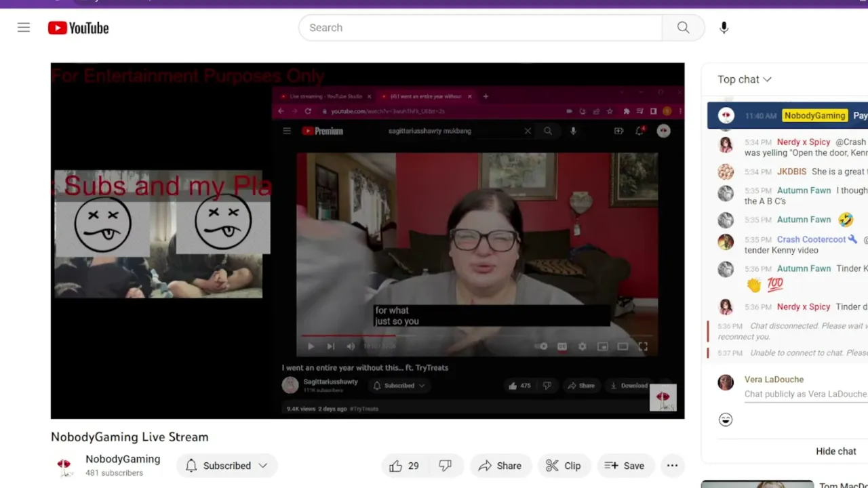868x488 pixels.
Task: Click the channel watermark on the video player
Action: [663, 397]
